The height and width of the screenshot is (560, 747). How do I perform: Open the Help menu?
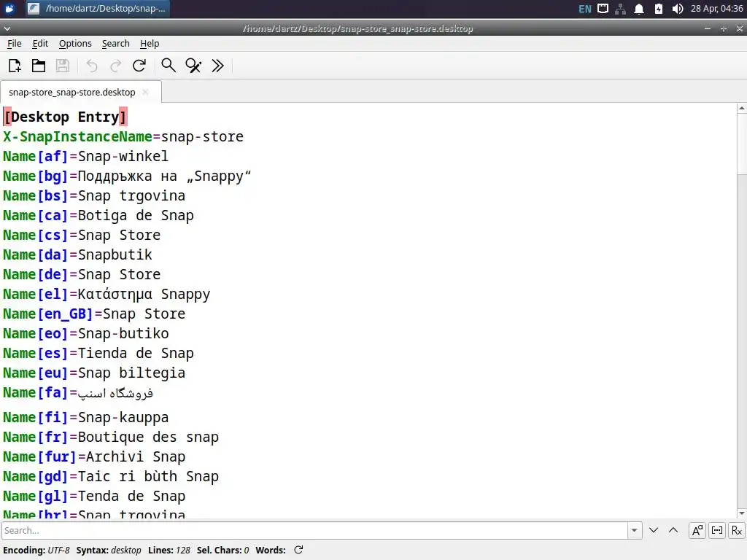pos(150,43)
